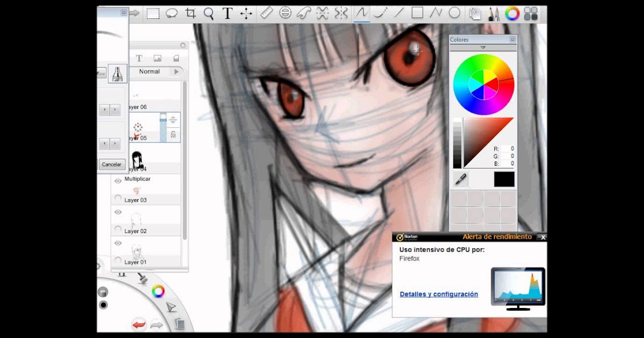Select the Text tool in toolbar

coord(227,13)
